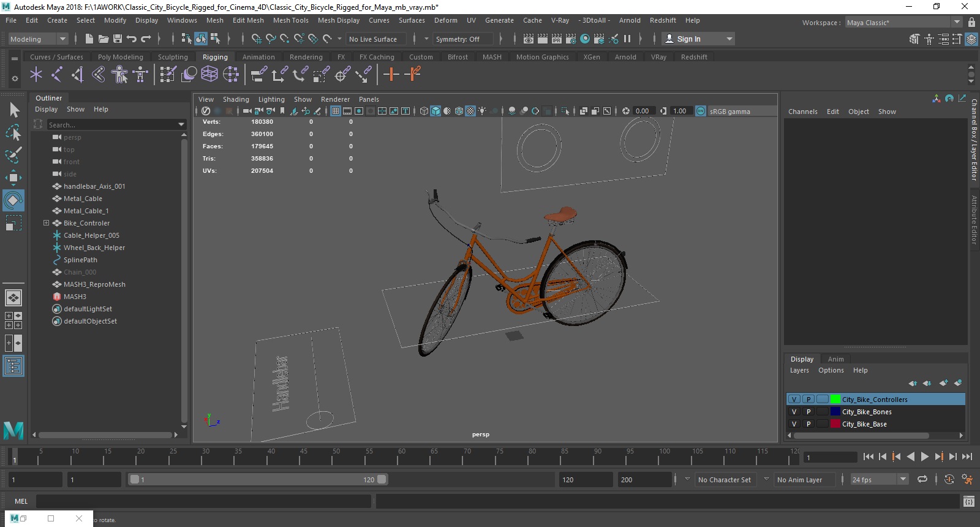Switch to the Anim layer tab
The width and height of the screenshot is (980, 527).
(x=835, y=359)
